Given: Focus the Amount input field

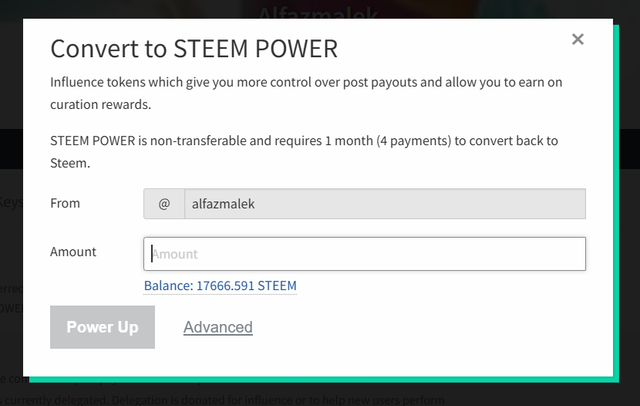Looking at the screenshot, I should [364, 254].
